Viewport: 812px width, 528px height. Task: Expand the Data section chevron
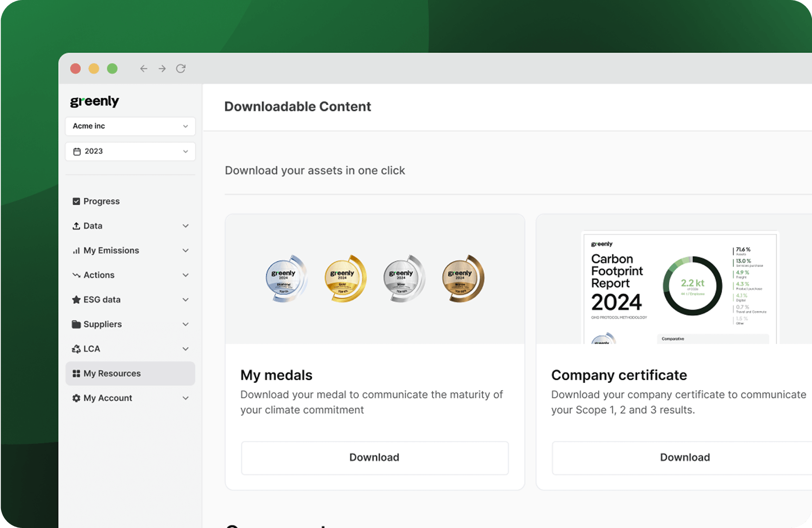[x=186, y=226]
